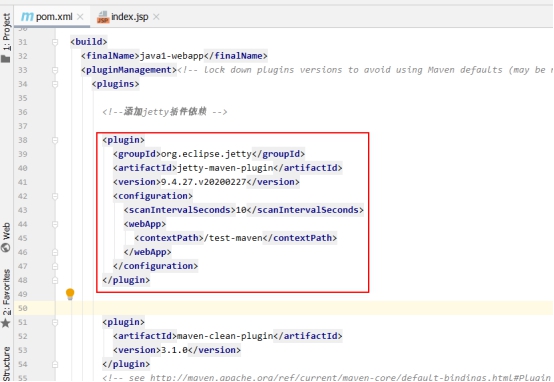Viewport: 554px width, 382px height.
Task: Click the closing plugin tag on line 48
Action: pos(126,280)
